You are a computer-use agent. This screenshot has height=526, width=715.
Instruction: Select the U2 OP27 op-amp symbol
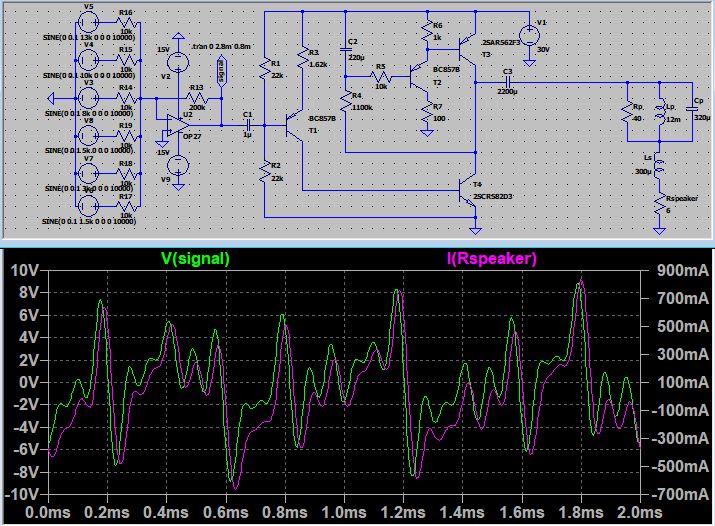pos(178,125)
